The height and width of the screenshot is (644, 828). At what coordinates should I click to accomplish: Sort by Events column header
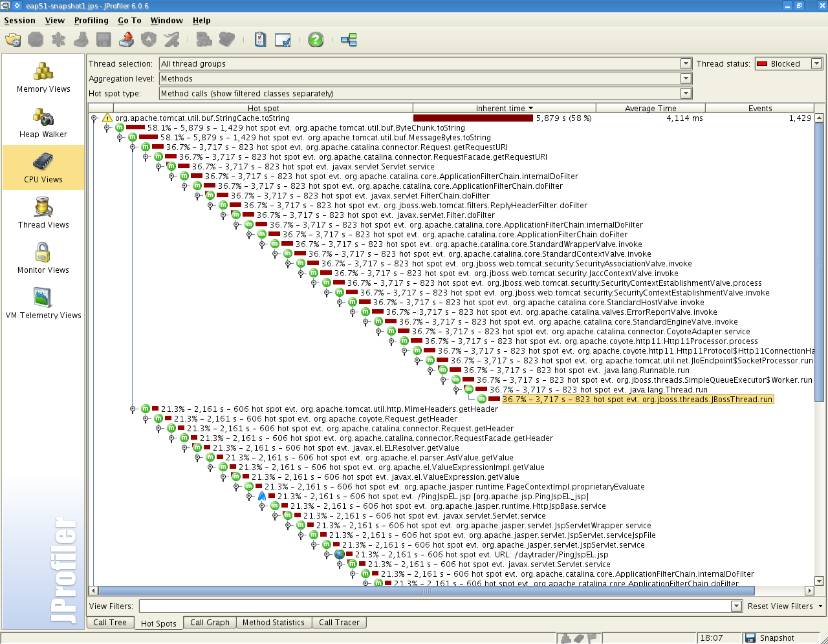[x=760, y=109]
